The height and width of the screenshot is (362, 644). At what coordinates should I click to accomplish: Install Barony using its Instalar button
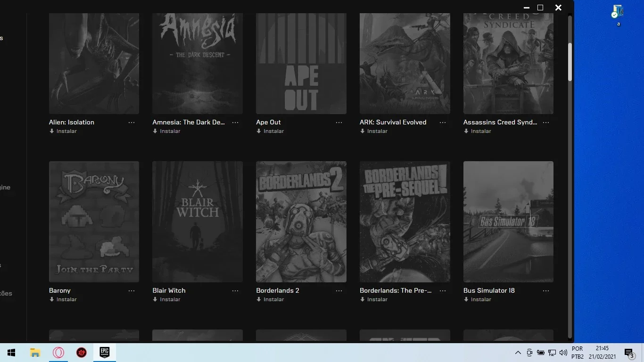63,299
